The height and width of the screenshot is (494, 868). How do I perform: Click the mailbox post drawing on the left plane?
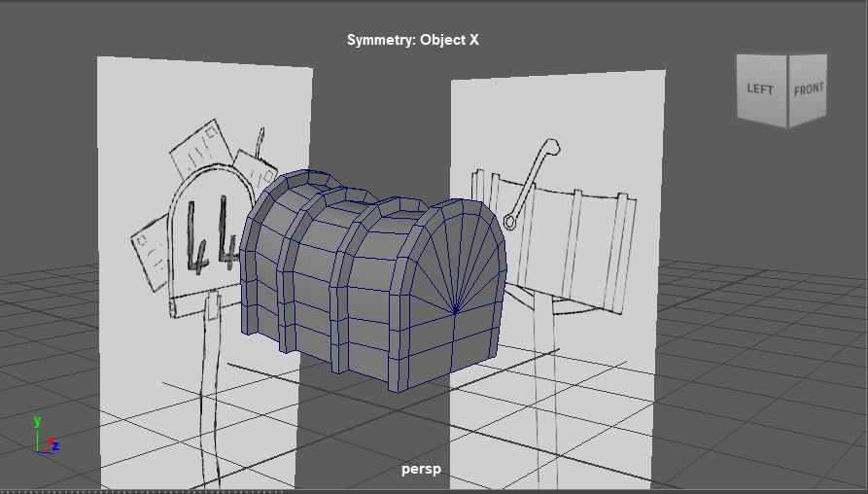[207, 389]
